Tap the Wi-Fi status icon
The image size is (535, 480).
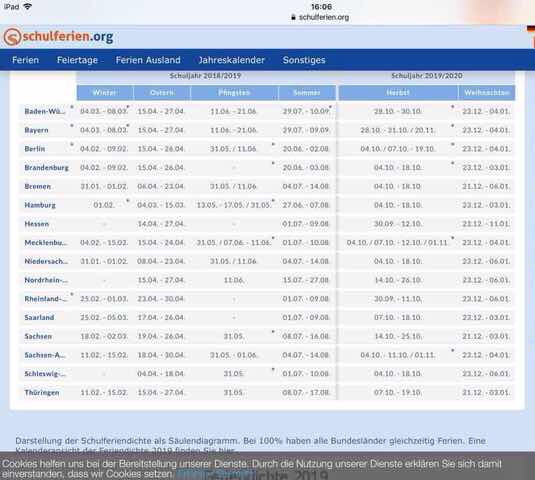point(27,6)
